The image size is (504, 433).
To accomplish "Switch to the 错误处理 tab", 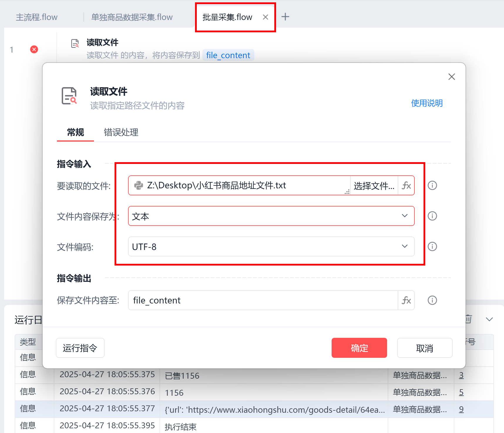I will (121, 132).
